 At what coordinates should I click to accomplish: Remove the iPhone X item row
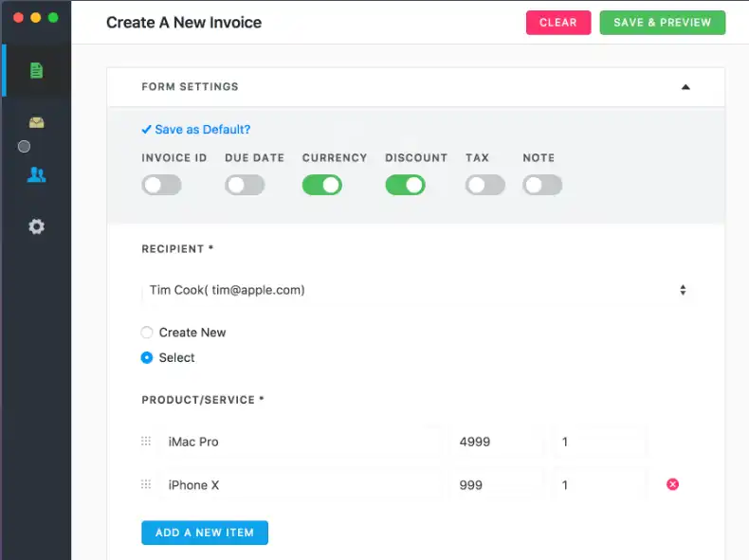pos(672,484)
